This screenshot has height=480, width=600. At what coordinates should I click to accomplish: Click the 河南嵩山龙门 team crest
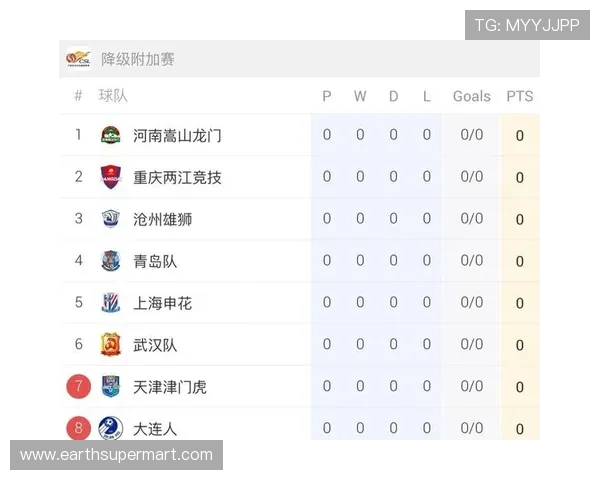110,135
